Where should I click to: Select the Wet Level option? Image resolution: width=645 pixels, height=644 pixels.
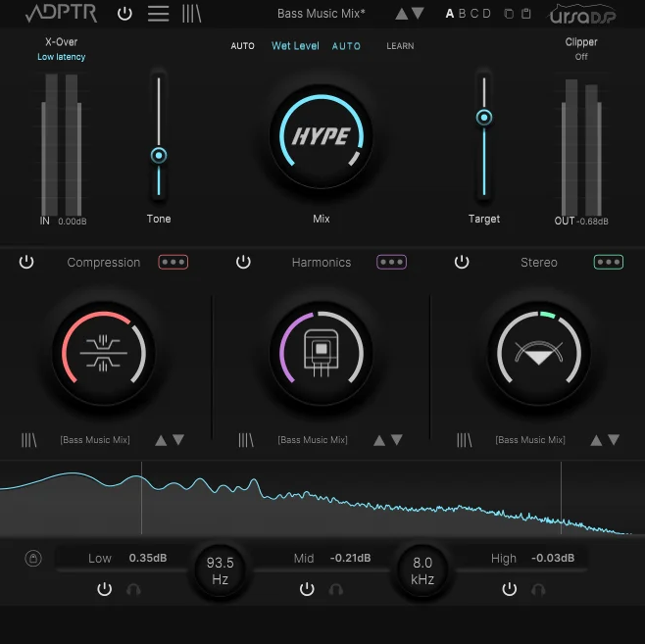coord(295,46)
